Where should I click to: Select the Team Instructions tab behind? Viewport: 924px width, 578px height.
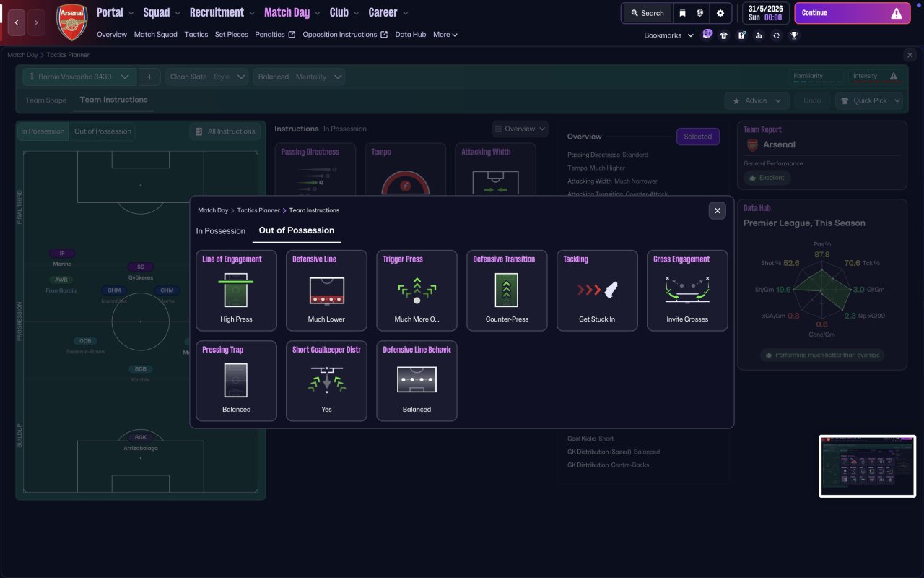tap(113, 100)
